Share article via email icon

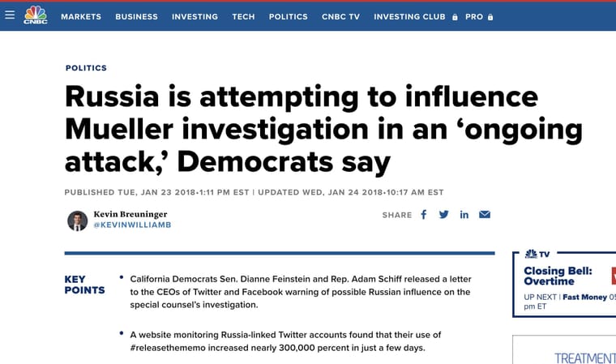485,215
